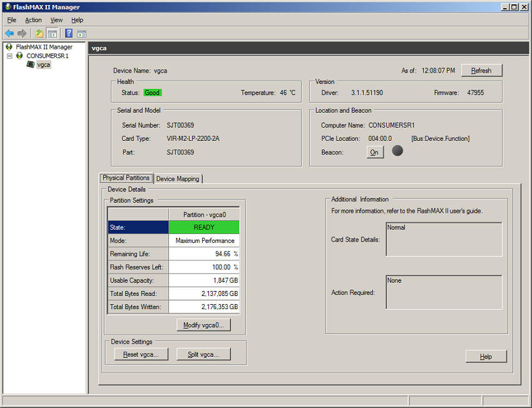
Task: Toggle the Show/Hide Console Tree icon
Action: 52,33
